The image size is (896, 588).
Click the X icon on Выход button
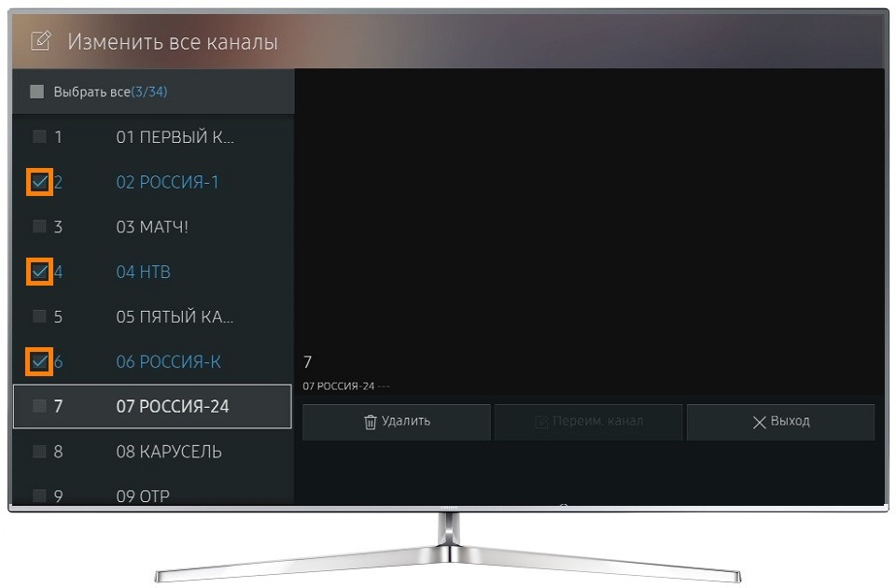(759, 422)
